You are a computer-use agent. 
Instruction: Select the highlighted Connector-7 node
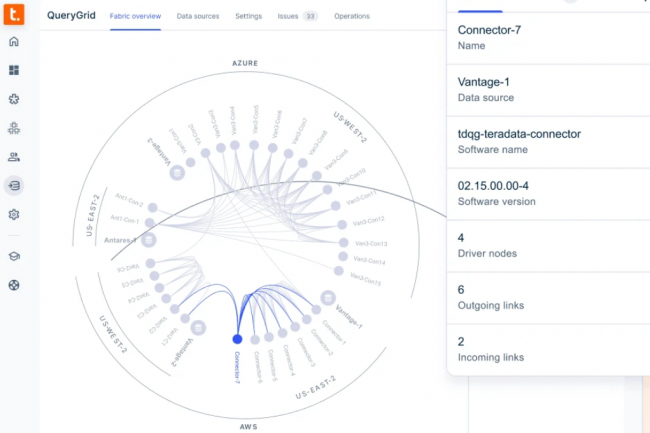(237, 339)
